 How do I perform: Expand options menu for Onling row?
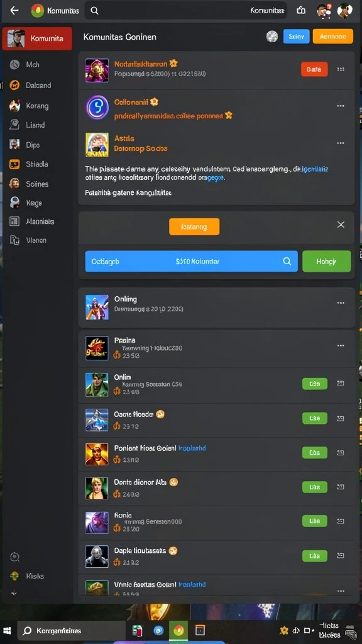(340, 303)
